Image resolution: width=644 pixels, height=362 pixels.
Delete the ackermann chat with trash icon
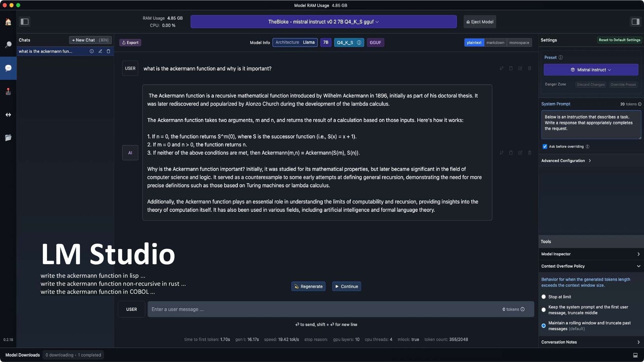[108, 51]
